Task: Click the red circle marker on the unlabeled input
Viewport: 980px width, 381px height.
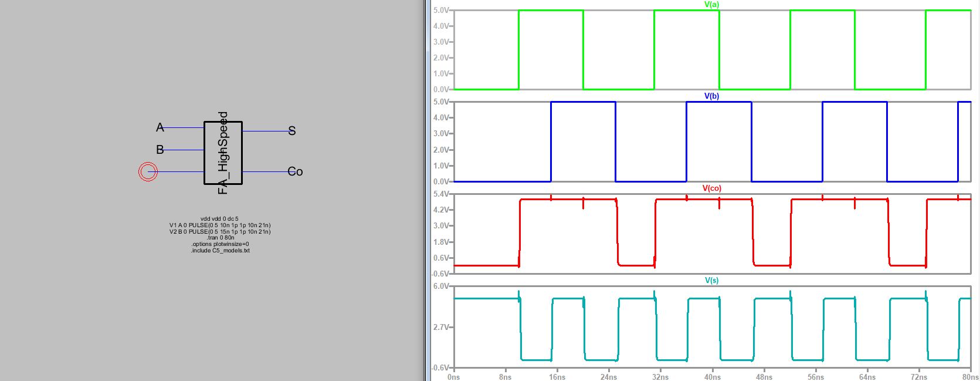Action: (x=148, y=171)
